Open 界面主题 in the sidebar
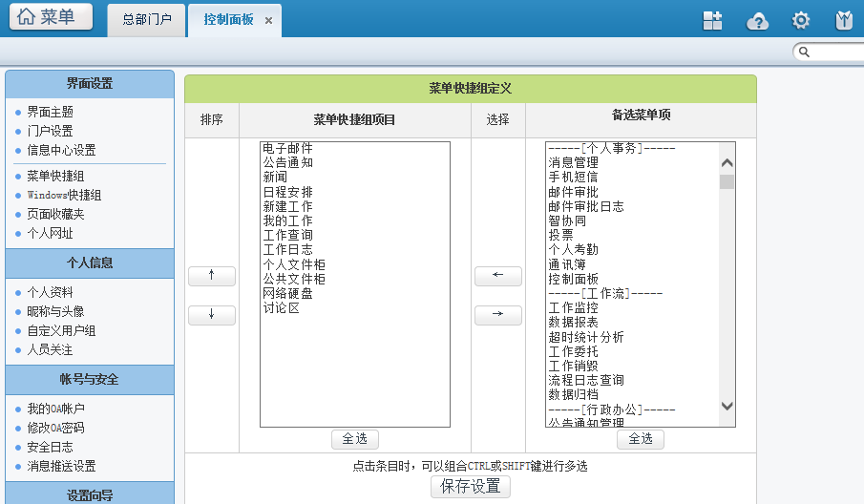Image resolution: width=864 pixels, height=504 pixels. point(50,112)
